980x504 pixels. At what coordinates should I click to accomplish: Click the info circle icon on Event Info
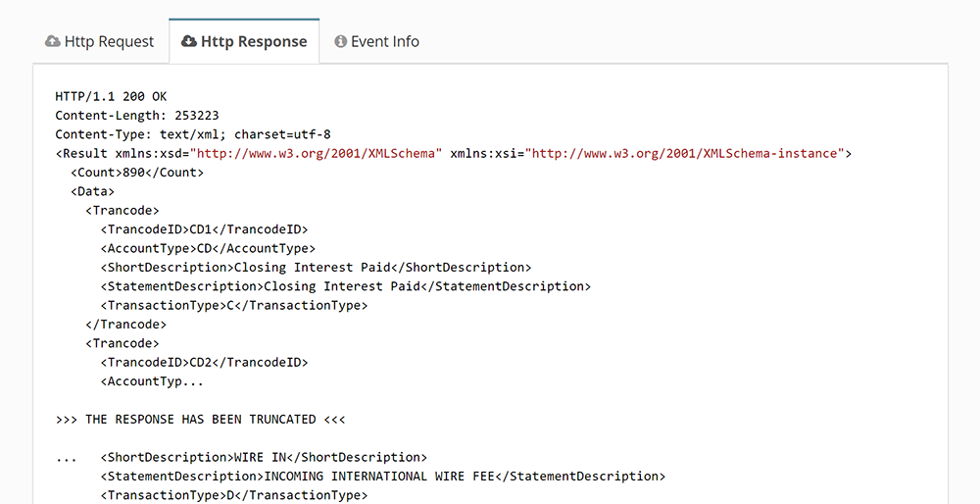coord(341,42)
